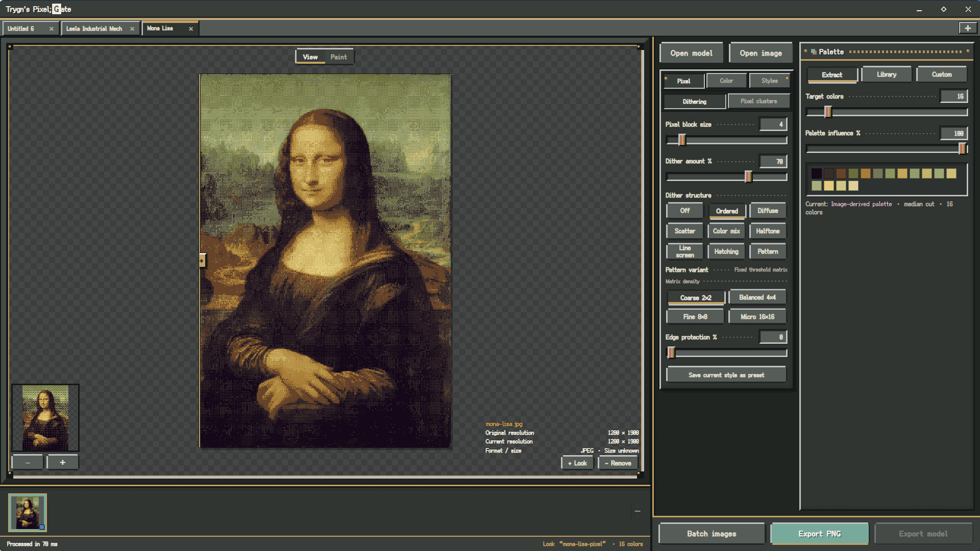Click the Dither amount slider handle

tap(748, 177)
